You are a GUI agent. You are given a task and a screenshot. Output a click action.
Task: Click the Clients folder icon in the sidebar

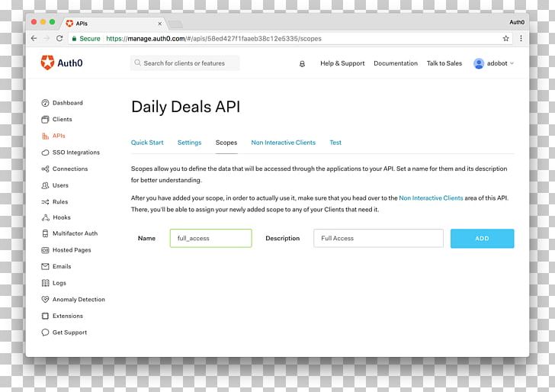click(45, 120)
